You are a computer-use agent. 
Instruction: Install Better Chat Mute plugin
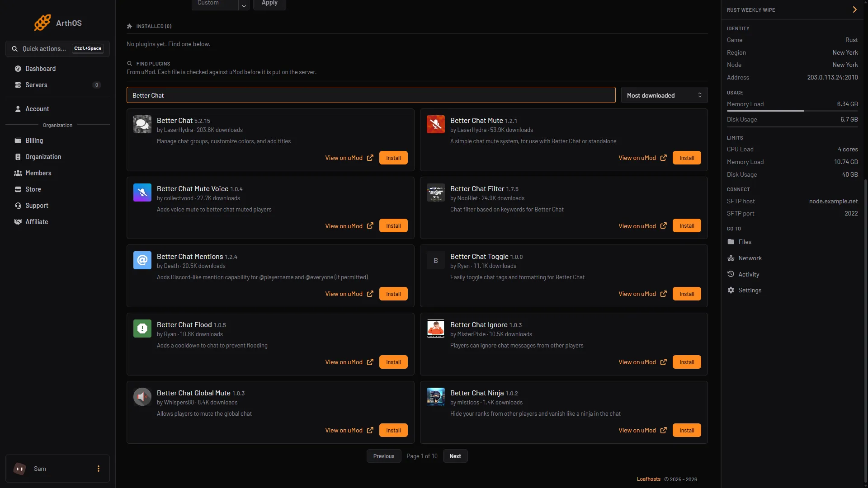[x=687, y=158]
